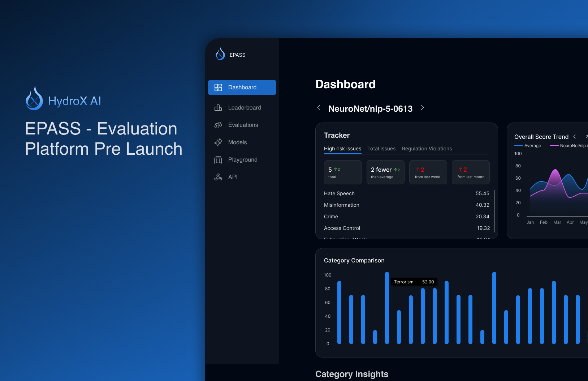588x381 pixels.
Task: Select the Dashboard icon in the sidebar
Action: coord(218,87)
